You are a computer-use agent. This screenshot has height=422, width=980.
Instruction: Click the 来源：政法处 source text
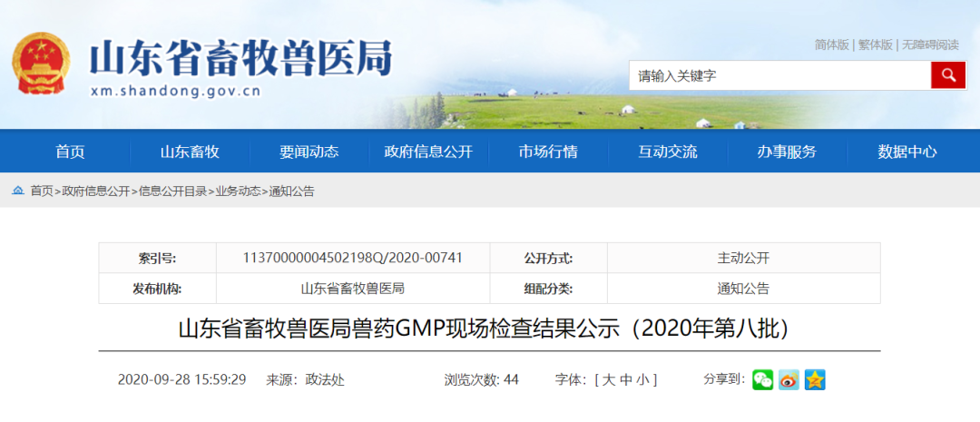tap(306, 379)
